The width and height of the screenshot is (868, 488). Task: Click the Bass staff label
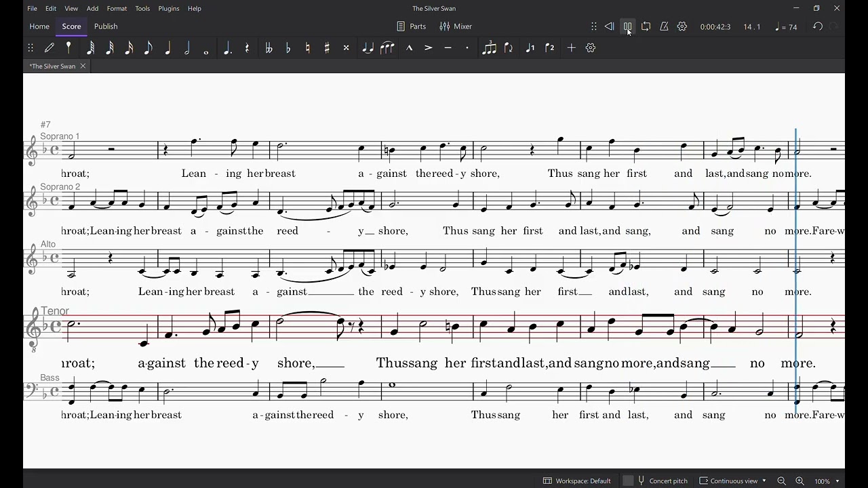pos(50,378)
